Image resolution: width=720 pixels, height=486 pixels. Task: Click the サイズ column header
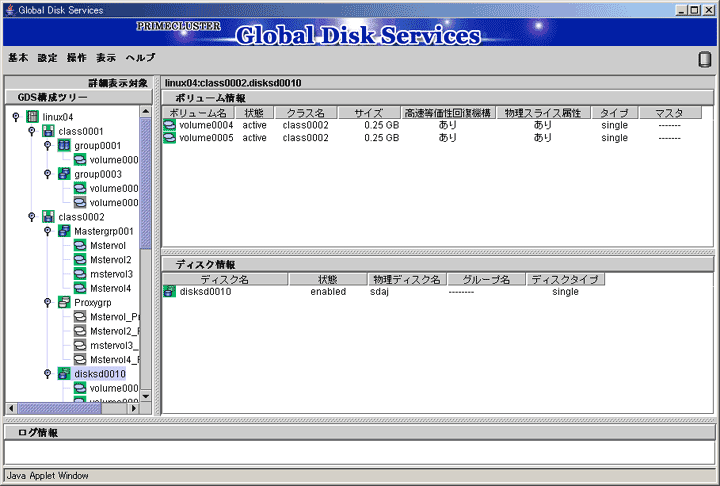point(369,113)
